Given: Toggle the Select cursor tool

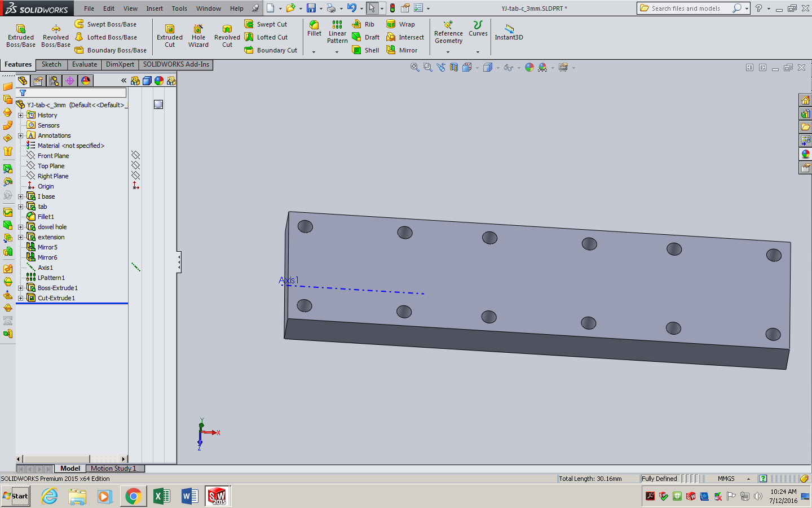Looking at the screenshot, I should 372,8.
